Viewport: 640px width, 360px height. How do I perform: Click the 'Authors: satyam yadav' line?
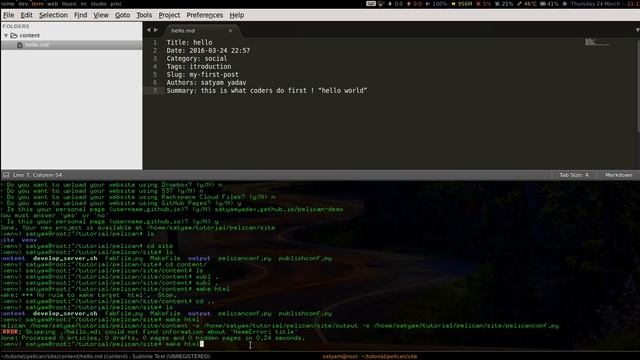point(206,82)
